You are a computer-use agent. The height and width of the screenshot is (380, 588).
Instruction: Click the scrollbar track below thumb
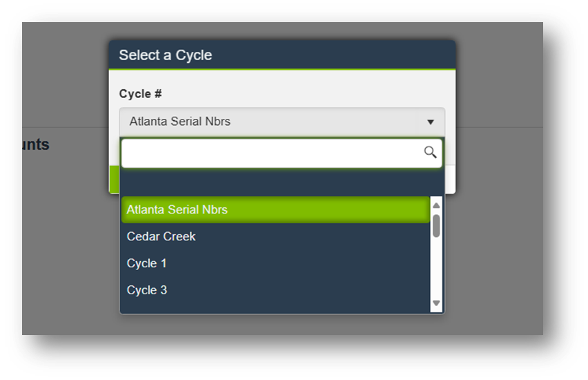click(436, 269)
